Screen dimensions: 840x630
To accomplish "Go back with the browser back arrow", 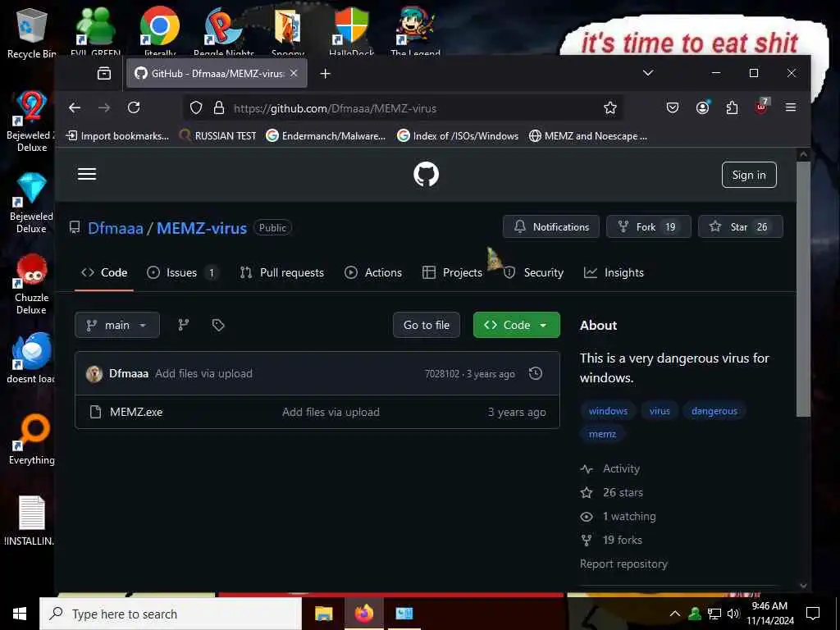I will point(75,108).
